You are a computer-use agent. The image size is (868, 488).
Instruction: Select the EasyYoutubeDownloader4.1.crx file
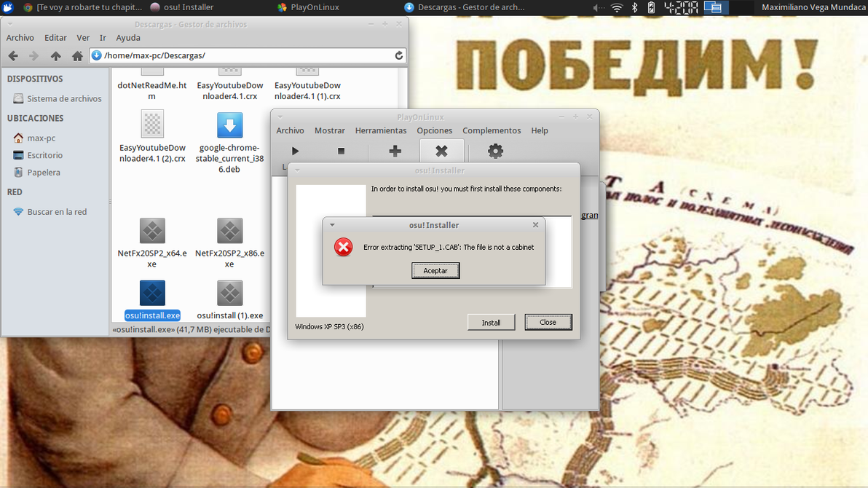pyautogui.click(x=229, y=90)
